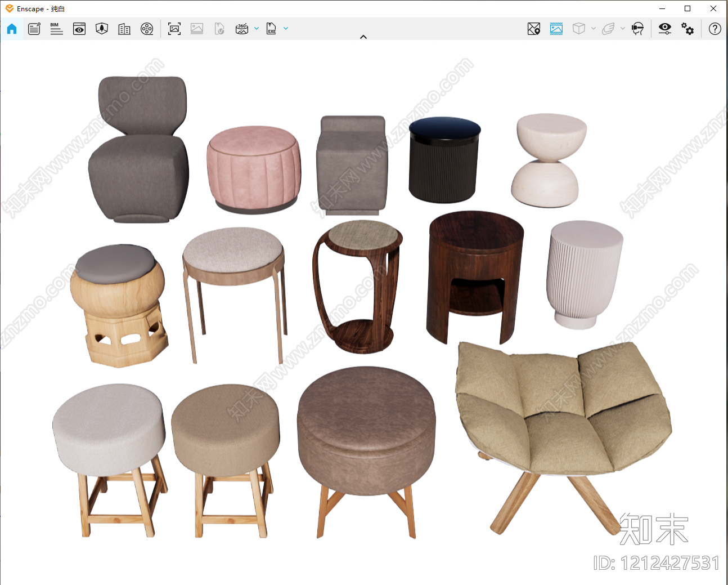The width and height of the screenshot is (728, 585).
Task: Open the General Settings gears
Action: click(x=687, y=29)
